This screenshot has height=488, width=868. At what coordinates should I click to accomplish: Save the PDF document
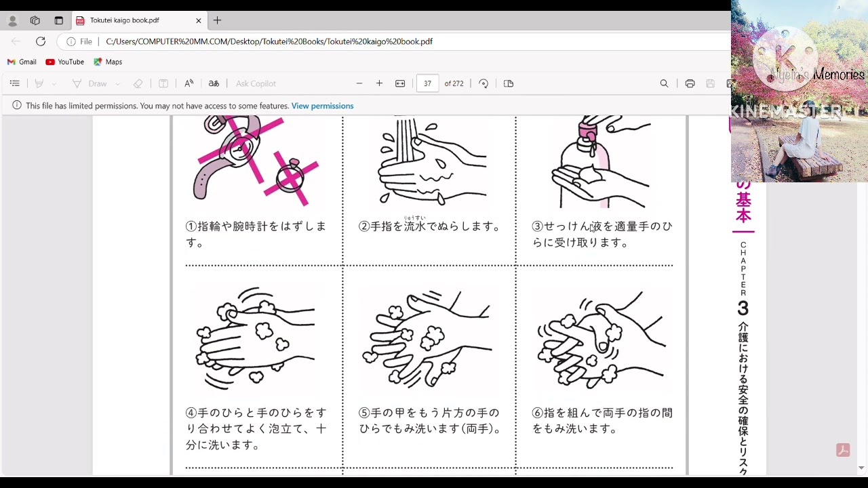coord(711,83)
